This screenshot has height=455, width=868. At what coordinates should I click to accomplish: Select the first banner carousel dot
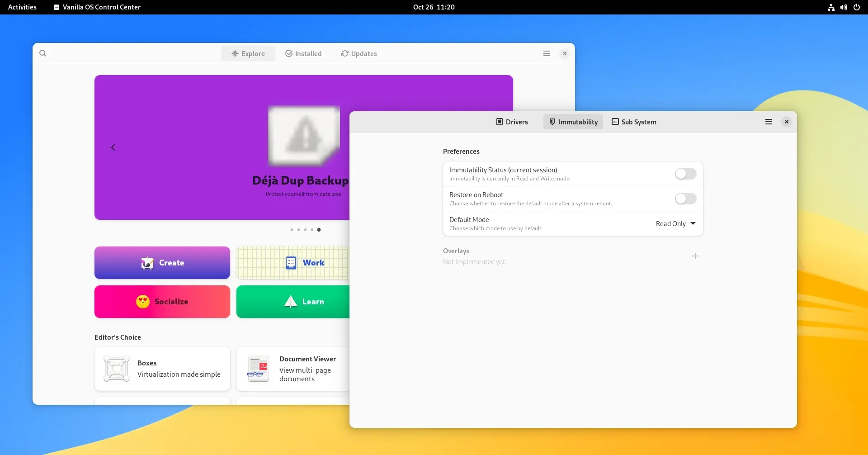(292, 230)
